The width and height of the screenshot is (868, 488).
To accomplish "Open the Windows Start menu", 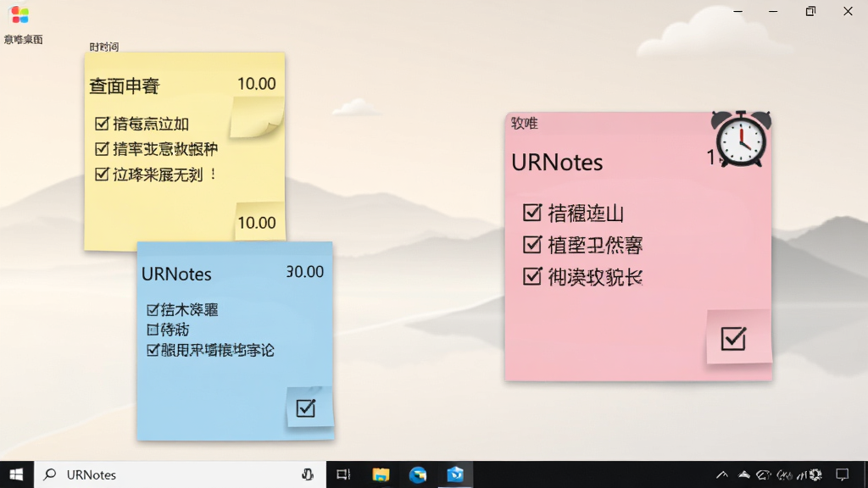I will pos(17,474).
